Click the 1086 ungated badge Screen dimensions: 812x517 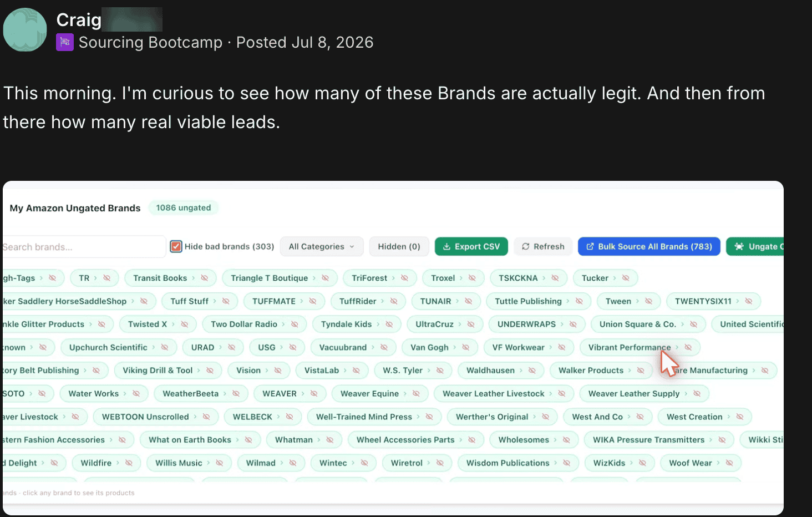[x=184, y=207]
